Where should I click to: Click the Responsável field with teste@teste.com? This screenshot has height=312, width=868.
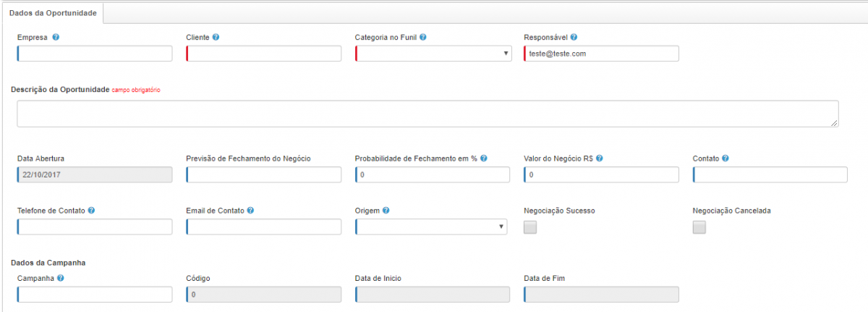tap(601, 54)
